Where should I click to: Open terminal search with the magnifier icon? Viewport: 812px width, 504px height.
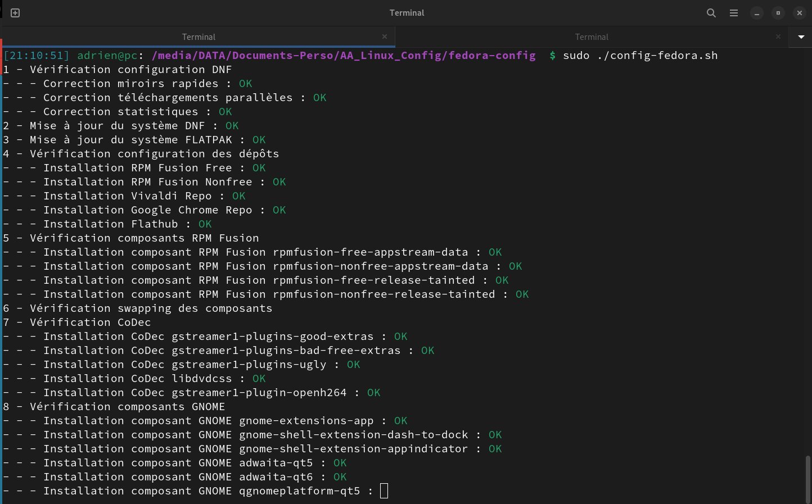click(711, 13)
